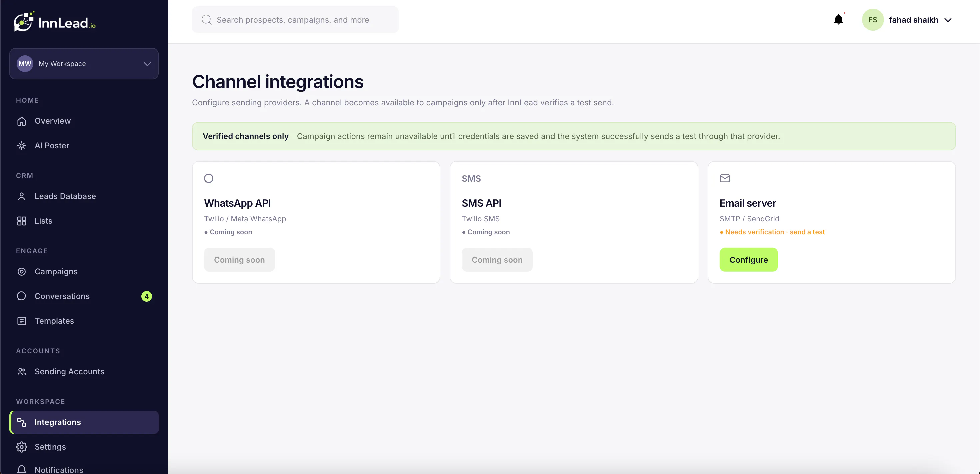Click the search magnifier icon
Image resolution: width=980 pixels, height=474 pixels.
pos(207,20)
